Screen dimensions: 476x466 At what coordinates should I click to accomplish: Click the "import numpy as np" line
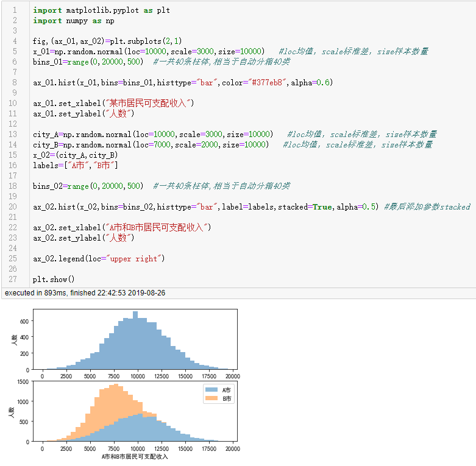[x=73, y=21]
